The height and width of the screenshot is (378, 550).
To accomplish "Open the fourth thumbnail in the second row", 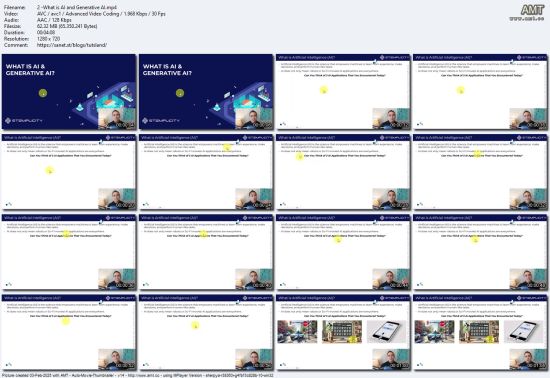I will pyautogui.click(x=480, y=172).
